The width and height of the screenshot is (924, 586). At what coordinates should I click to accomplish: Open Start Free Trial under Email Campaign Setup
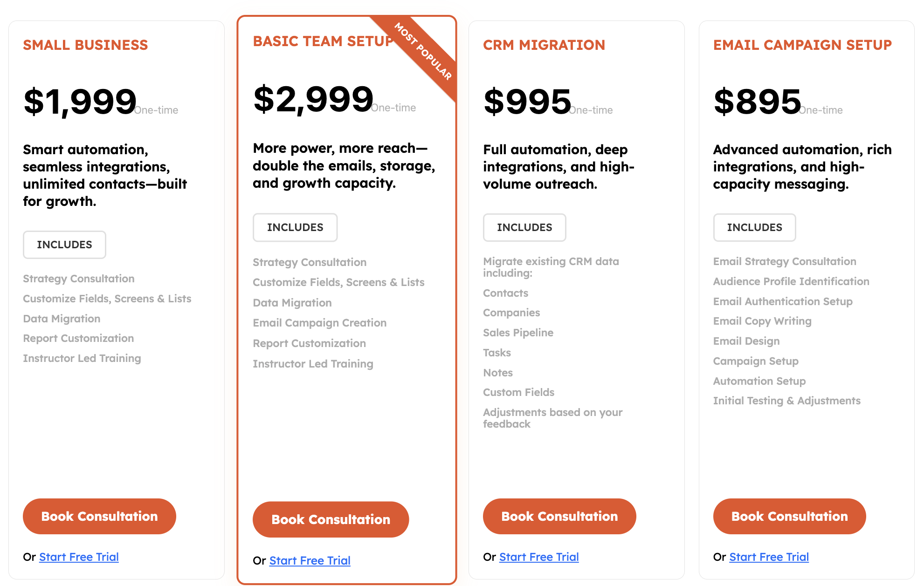pyautogui.click(x=769, y=557)
